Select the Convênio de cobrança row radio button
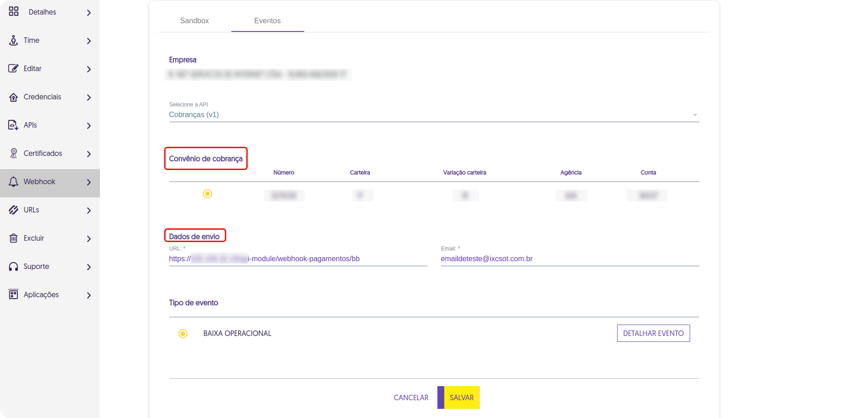 click(x=208, y=194)
